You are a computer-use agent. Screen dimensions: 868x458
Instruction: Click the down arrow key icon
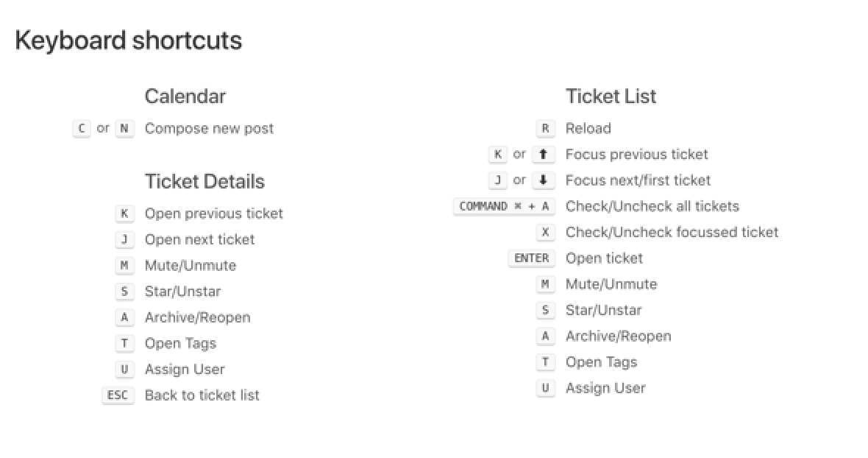pos(544,180)
